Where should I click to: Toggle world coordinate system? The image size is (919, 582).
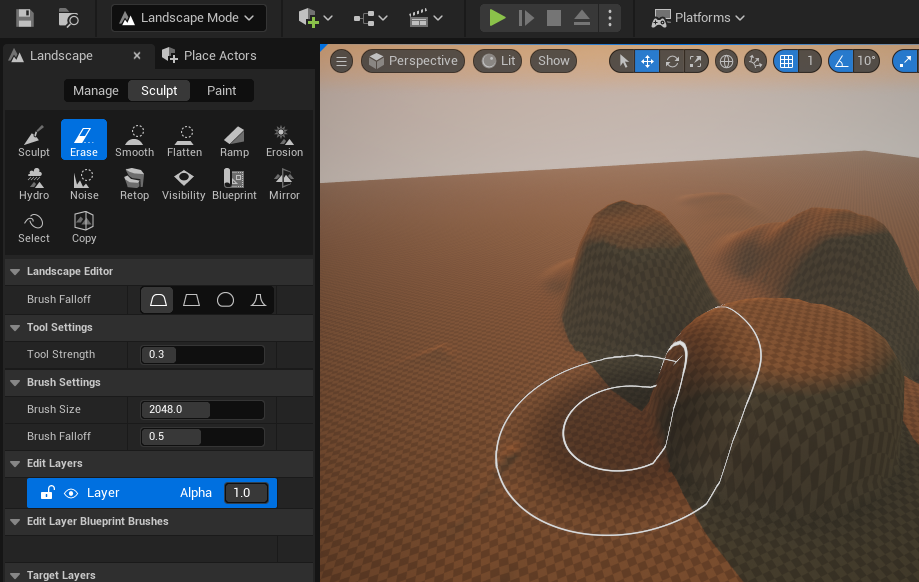[726, 61]
